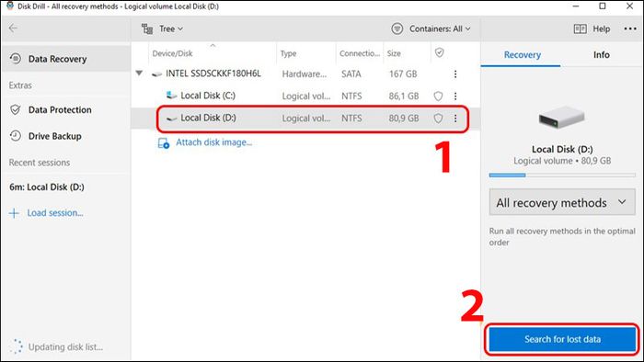Click the Local Disk (D:) drive icon
This screenshot has width=644, height=362.
171,119
